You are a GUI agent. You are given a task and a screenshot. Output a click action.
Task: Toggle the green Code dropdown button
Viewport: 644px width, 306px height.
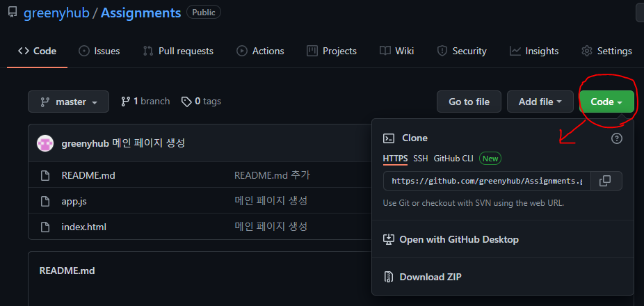606,102
